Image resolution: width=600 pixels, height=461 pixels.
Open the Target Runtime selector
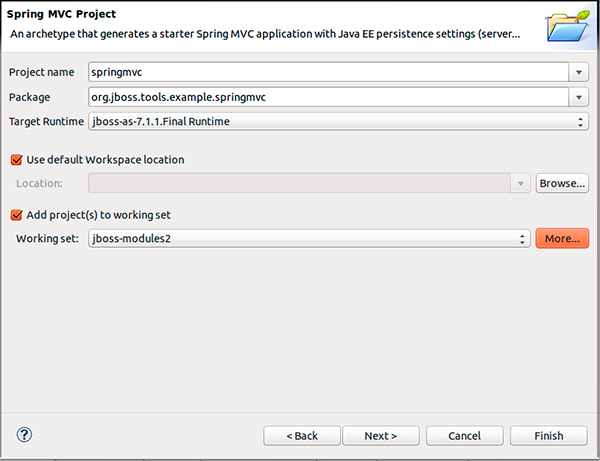coord(338,122)
